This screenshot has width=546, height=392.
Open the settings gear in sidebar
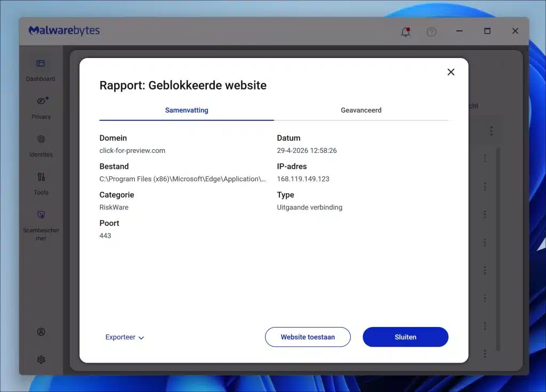[41, 360]
